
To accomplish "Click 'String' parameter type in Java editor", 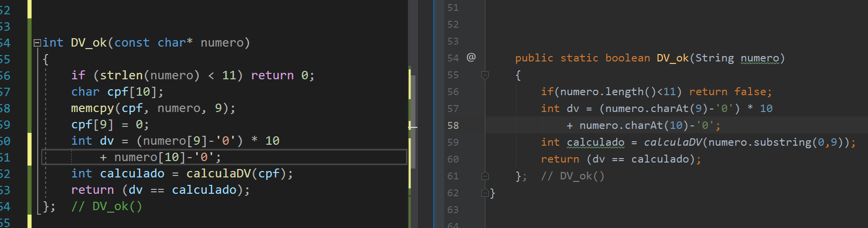I will [x=714, y=58].
